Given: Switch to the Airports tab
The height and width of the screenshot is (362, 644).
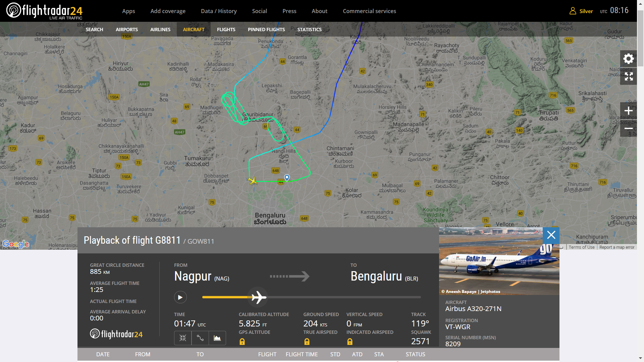Looking at the screenshot, I should 127,29.
